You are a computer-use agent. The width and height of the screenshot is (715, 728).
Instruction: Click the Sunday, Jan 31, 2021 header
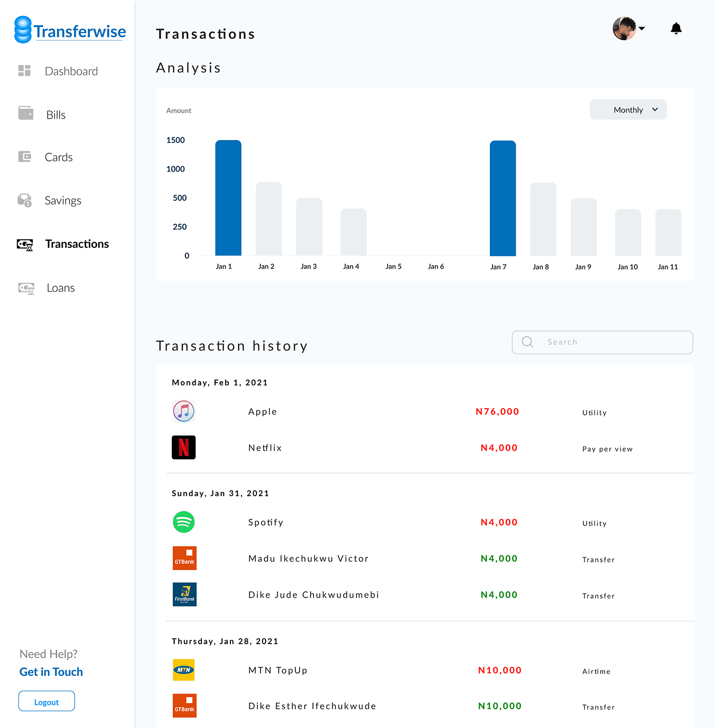coord(221,494)
